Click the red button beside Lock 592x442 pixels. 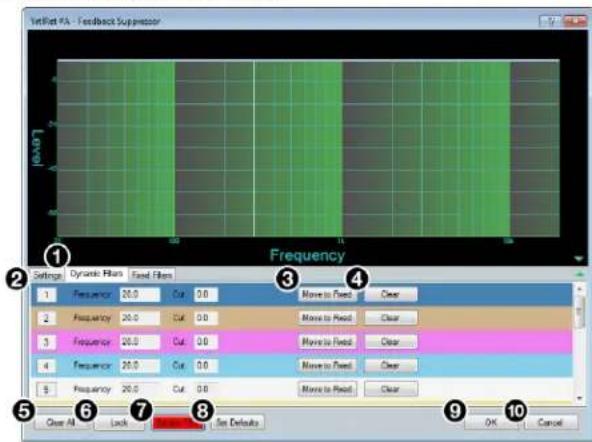(x=177, y=423)
